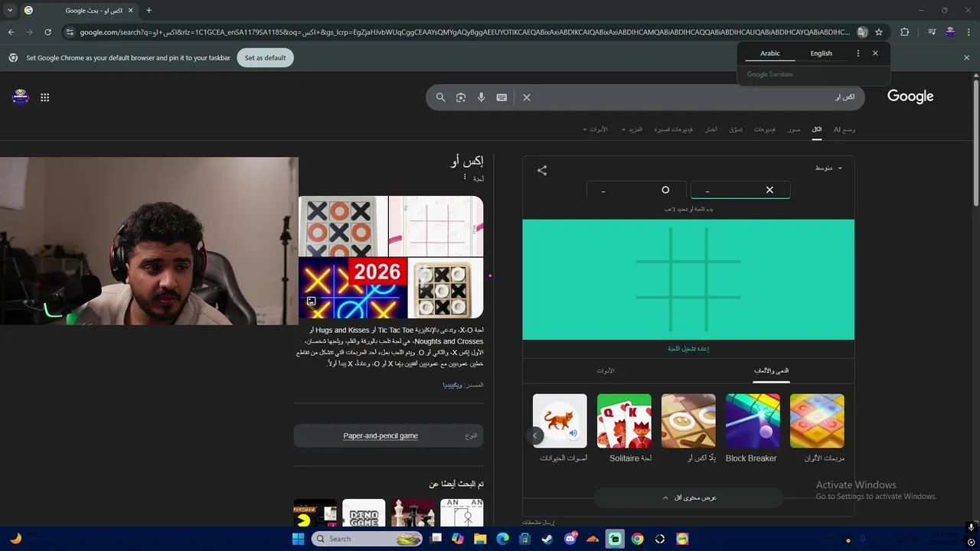This screenshot has height=551, width=980.
Task: Click the center square of the tic-tac-toe board
Action: point(688,279)
